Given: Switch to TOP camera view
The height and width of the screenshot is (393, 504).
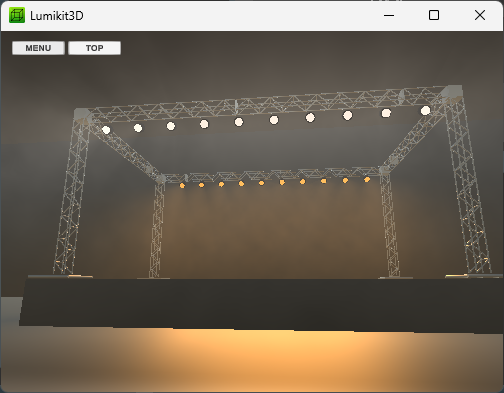Looking at the screenshot, I should [94, 48].
